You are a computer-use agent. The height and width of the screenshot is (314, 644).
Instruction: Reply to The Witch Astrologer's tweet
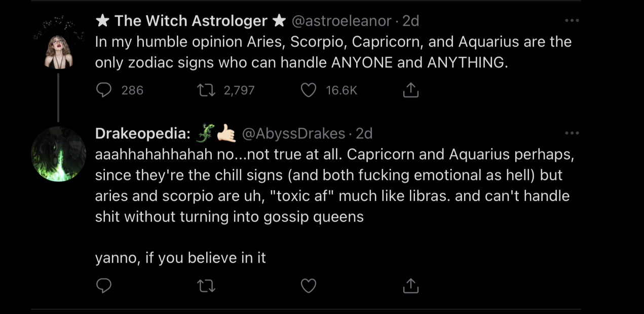click(x=104, y=90)
